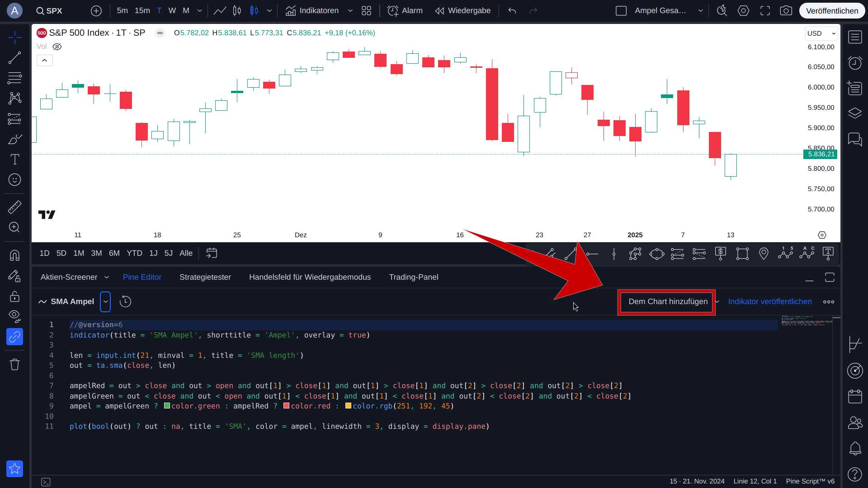Switch to the Strategietester tab
Screen dimensions: 868x488
click(205, 277)
